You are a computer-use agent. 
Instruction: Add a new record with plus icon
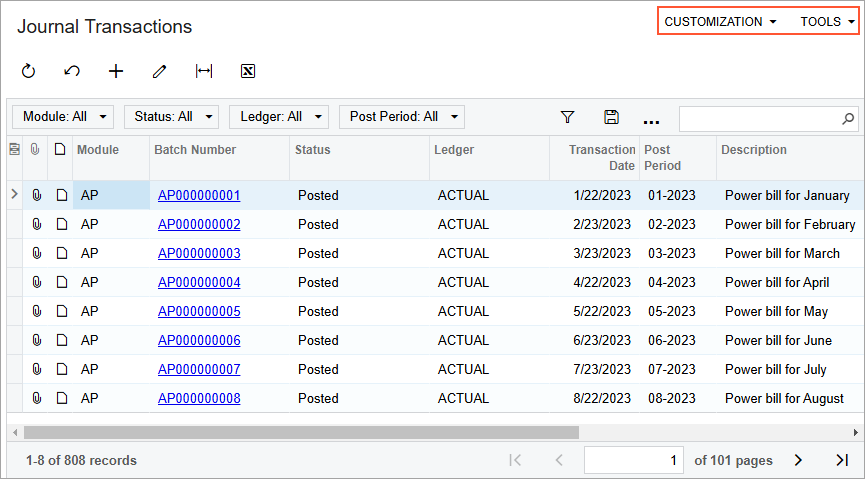(x=116, y=71)
